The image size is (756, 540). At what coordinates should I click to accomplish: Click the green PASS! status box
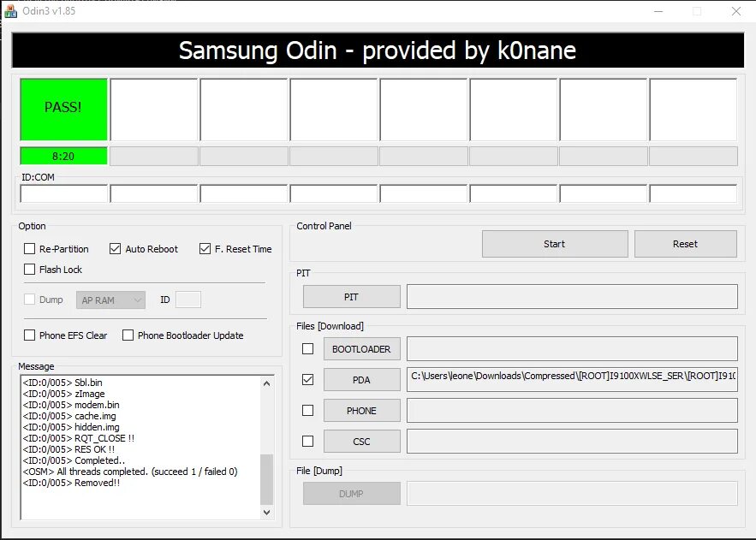63,110
